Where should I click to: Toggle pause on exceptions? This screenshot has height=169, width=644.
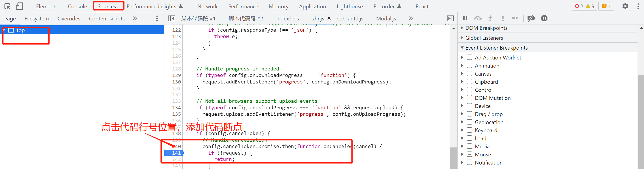tap(544, 18)
